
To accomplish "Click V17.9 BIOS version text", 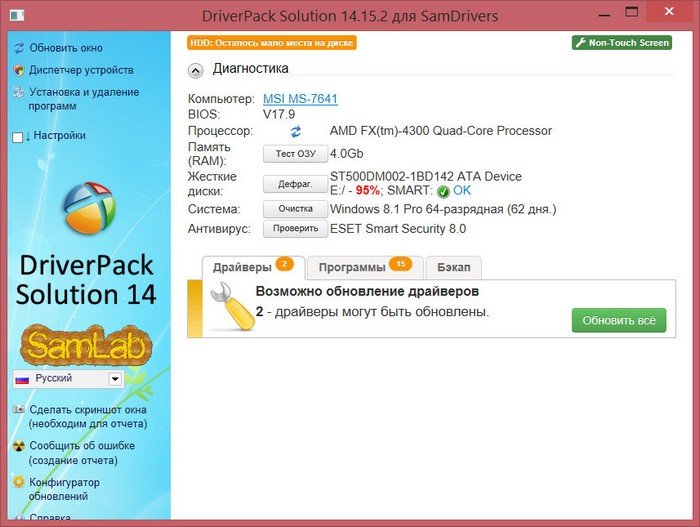I will 279,115.
